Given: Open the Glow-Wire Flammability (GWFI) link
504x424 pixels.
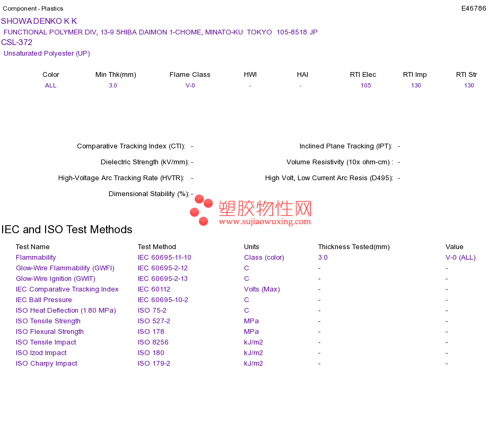Looking at the screenshot, I should 65,268.
